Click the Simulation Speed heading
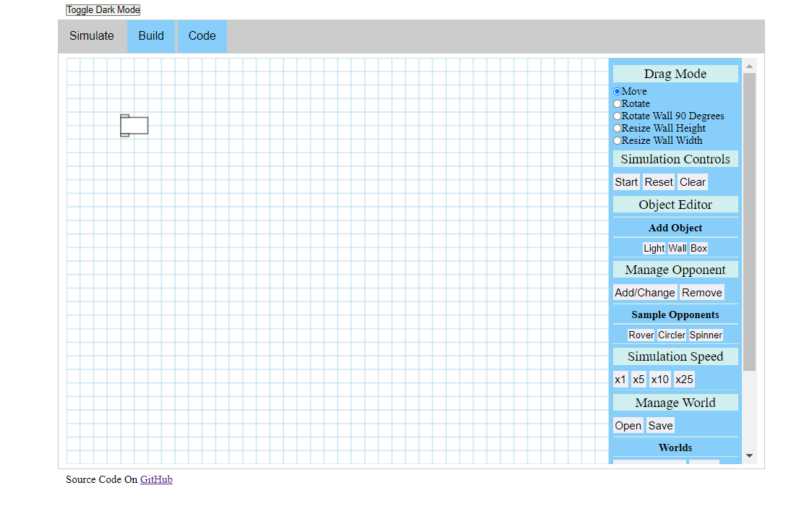Image resolution: width=812 pixels, height=514 pixels. point(675,356)
